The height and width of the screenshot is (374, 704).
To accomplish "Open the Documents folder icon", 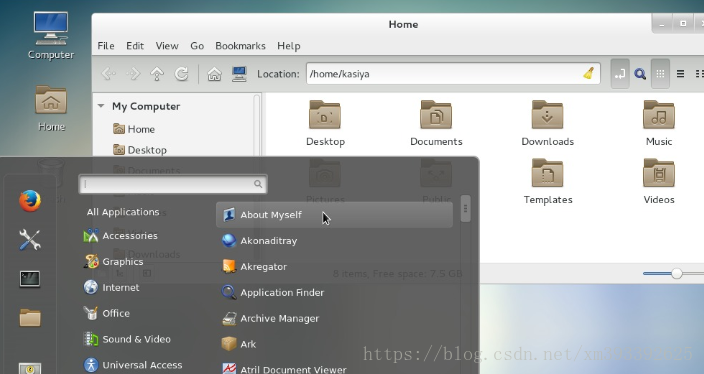I will (x=436, y=123).
